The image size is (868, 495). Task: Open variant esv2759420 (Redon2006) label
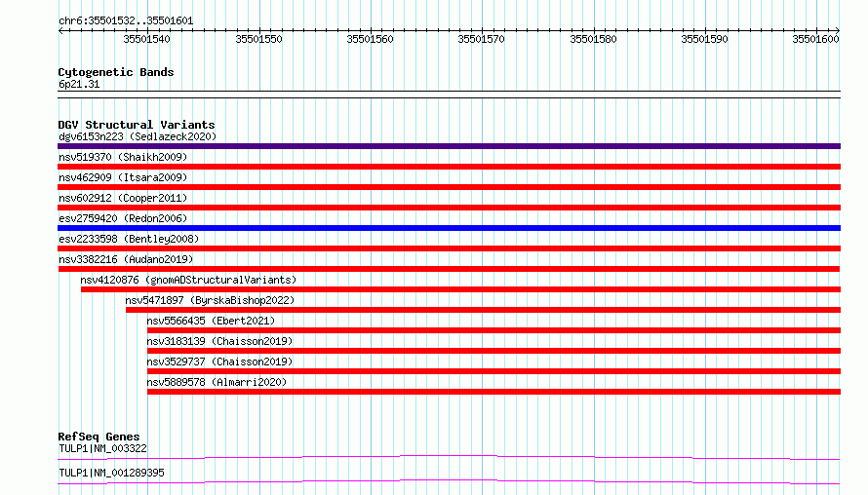(123, 218)
